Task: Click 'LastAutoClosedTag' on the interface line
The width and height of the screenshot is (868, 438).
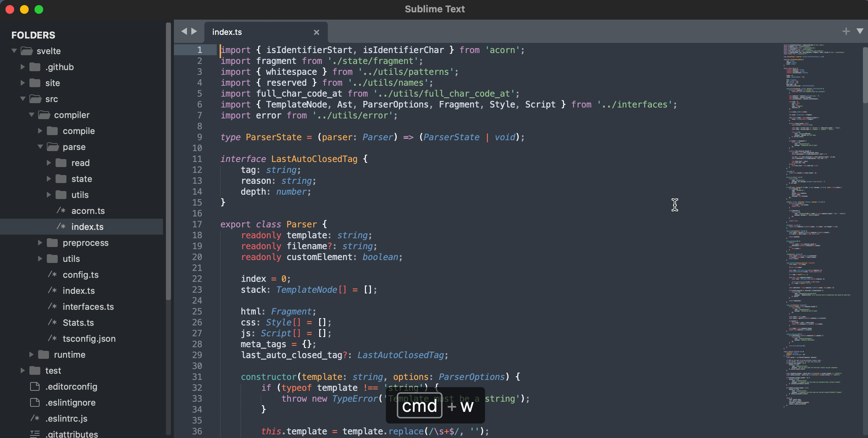Action: coord(314,159)
